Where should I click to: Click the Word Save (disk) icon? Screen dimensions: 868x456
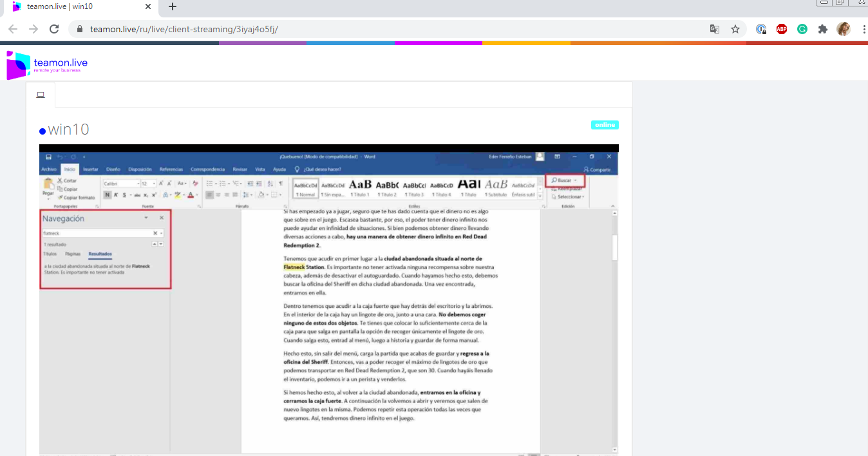(x=49, y=157)
